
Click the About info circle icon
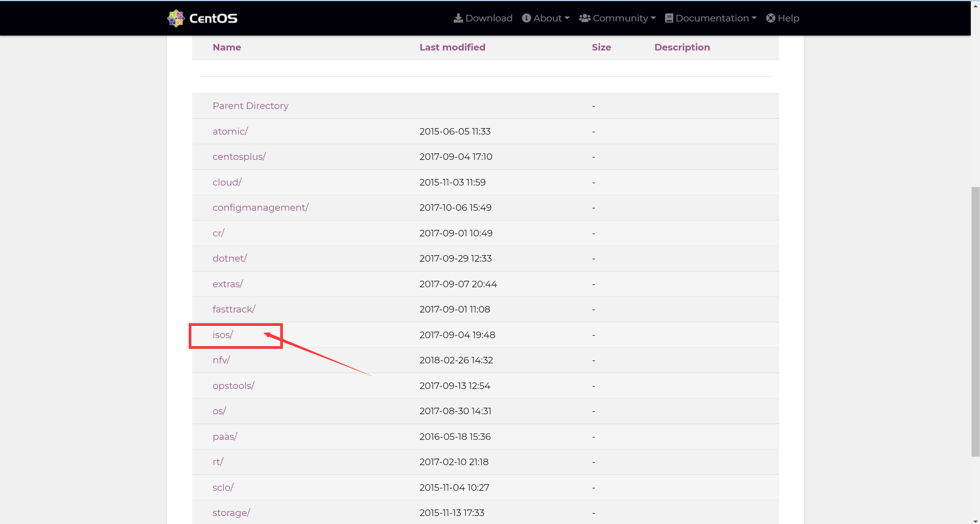click(526, 18)
